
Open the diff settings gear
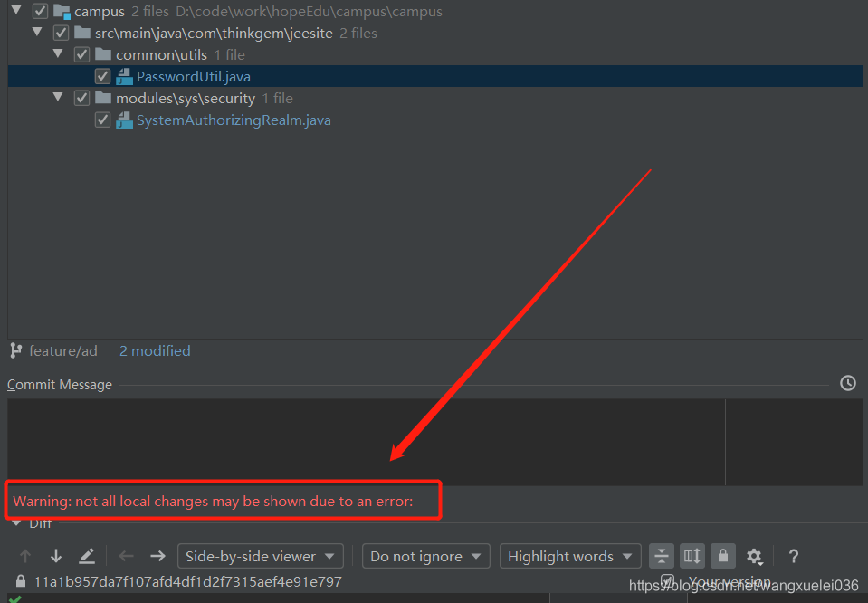(x=755, y=556)
